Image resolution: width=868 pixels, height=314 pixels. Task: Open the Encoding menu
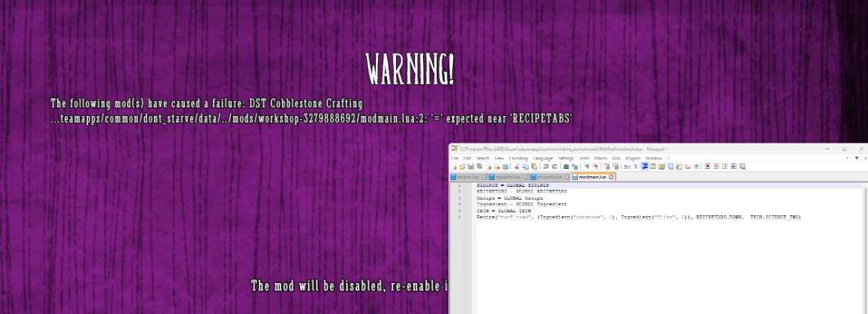point(518,158)
